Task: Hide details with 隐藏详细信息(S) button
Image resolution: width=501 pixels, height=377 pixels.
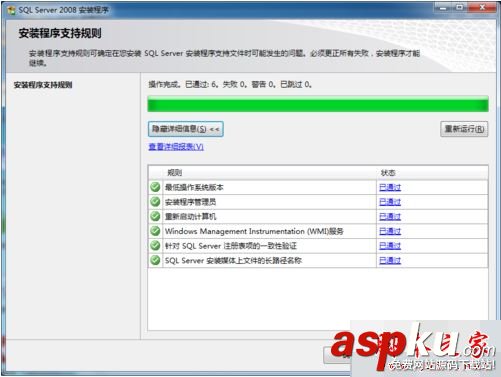Action: [186, 129]
